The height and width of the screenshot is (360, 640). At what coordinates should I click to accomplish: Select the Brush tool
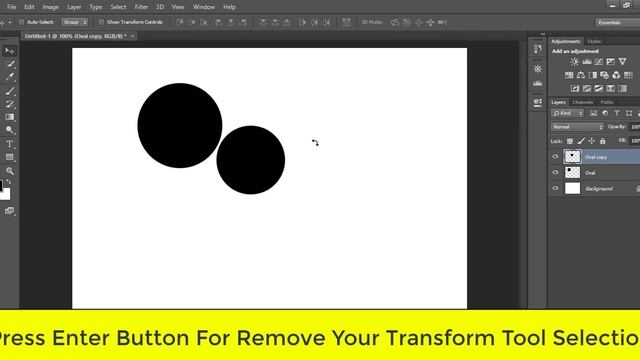pyautogui.click(x=10, y=91)
